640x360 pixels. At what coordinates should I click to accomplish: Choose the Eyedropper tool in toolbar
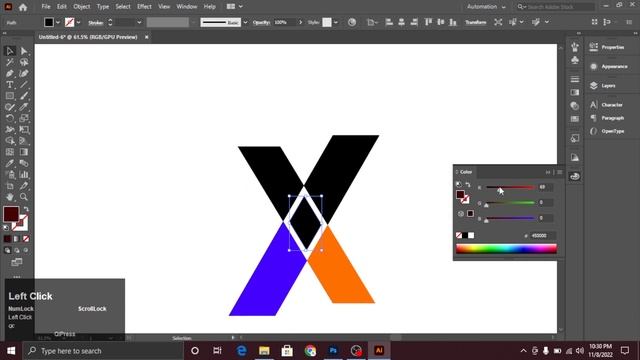(10, 163)
